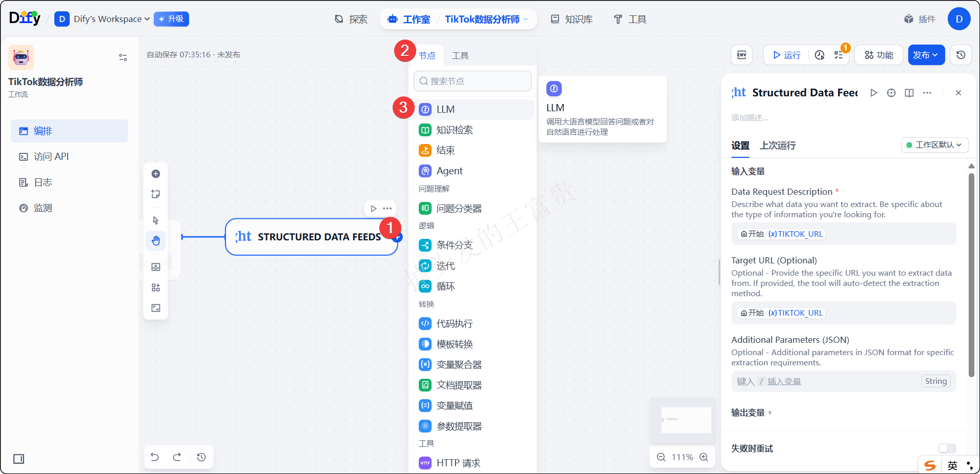
Task: Expand the 输出变量 output variables section
Action: (x=751, y=413)
